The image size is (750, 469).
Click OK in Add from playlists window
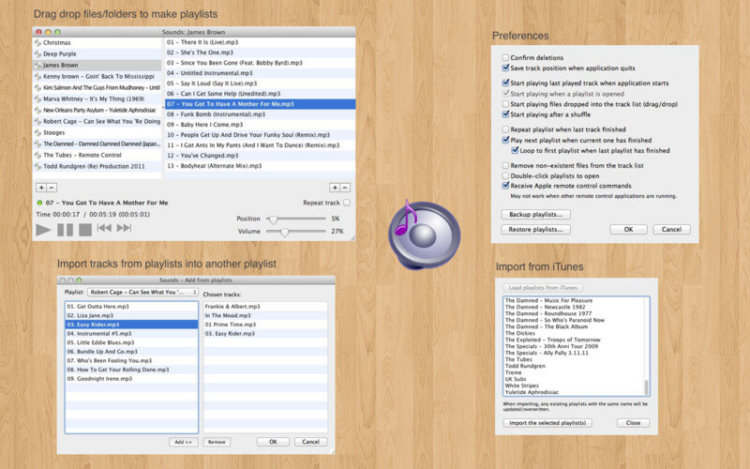(x=273, y=442)
